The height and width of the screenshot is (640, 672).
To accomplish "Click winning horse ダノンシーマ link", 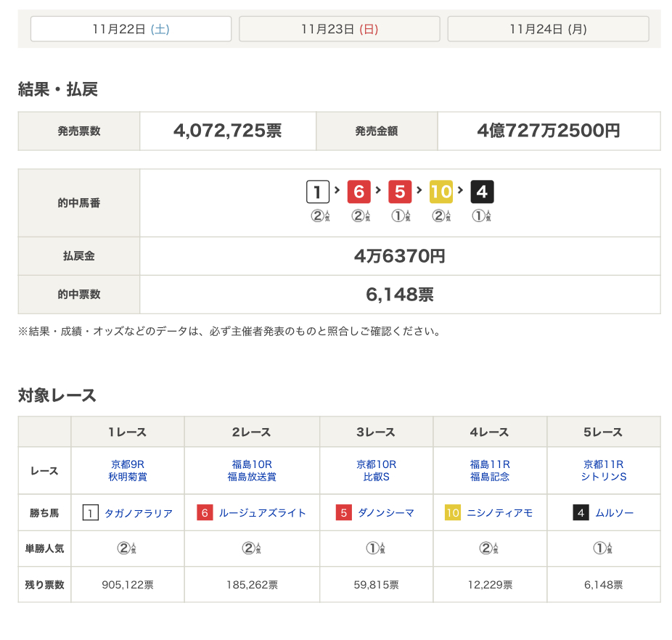I will point(386,513).
